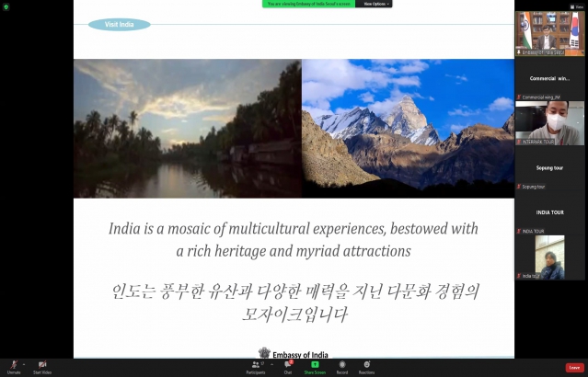This screenshot has height=377, width=588.
Task: Open the Chat panel
Action: coord(288,365)
